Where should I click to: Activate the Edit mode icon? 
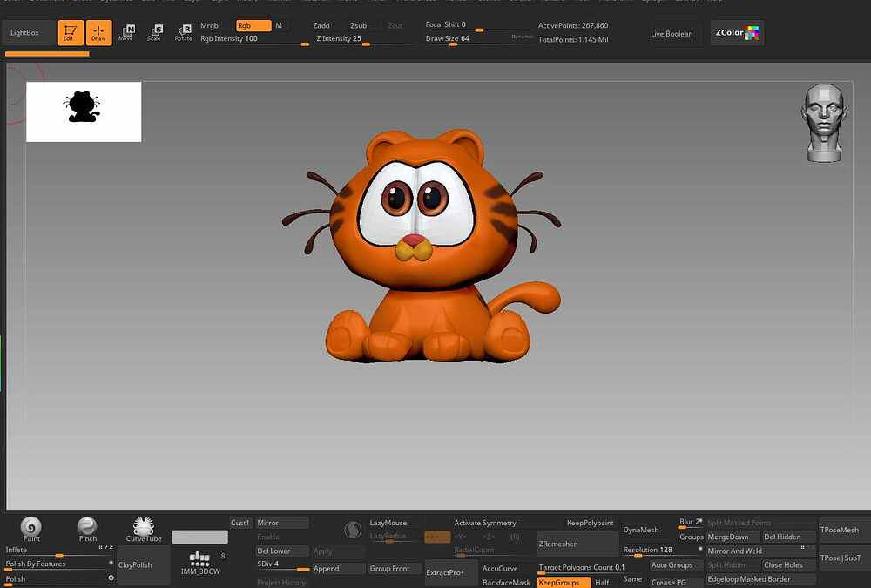coord(71,33)
